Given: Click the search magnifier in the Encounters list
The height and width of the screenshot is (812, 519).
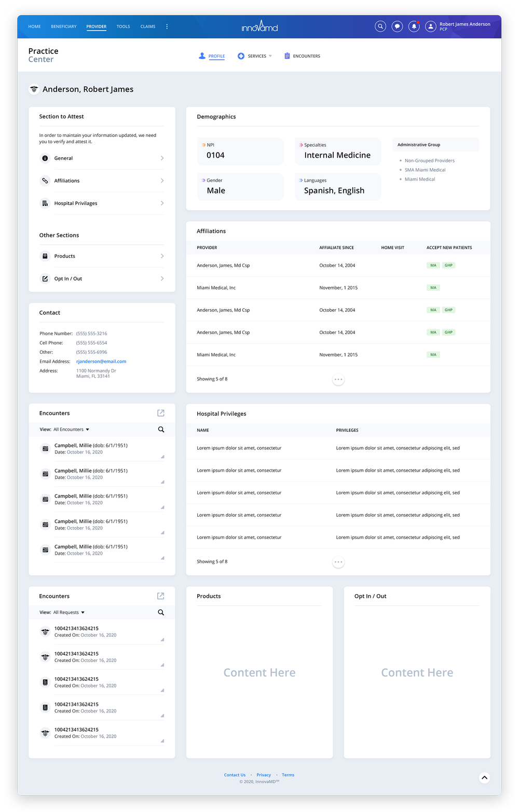Looking at the screenshot, I should pos(161,429).
